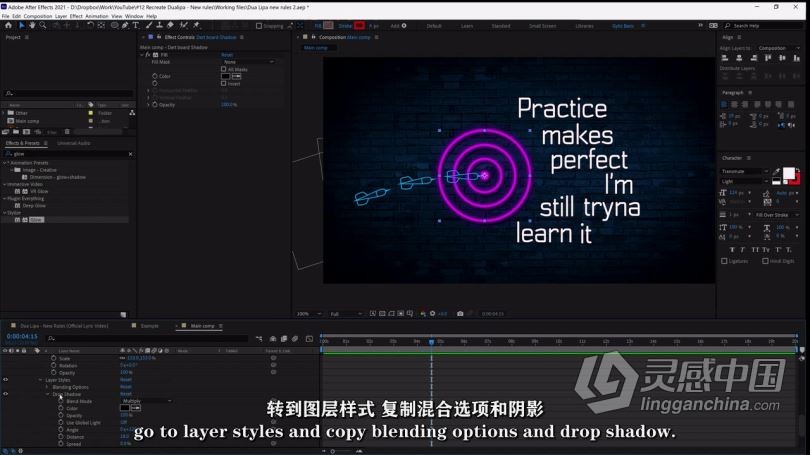This screenshot has height=455, width=810.
Task: Click Character panel white fill color swatch
Action: pos(788,174)
